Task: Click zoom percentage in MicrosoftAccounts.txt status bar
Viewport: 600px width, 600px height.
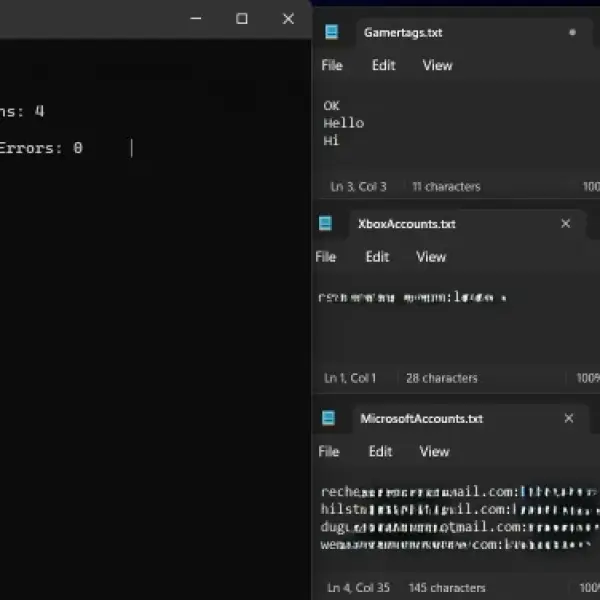Action: (x=589, y=588)
